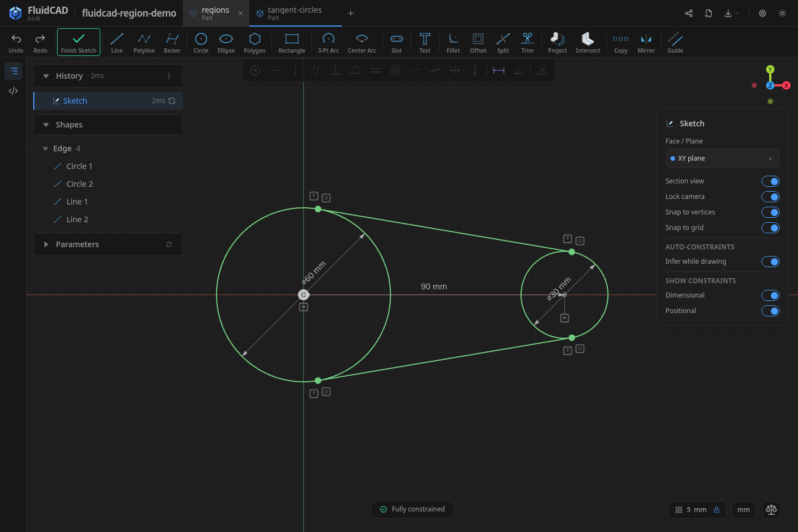Expand the Parameters panel

coord(46,244)
